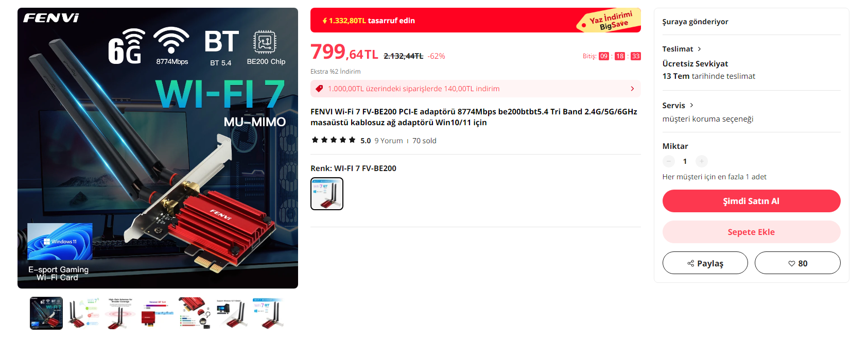Open the Yaz İndirimi BigSave badge
868x338 pixels.
(x=610, y=21)
